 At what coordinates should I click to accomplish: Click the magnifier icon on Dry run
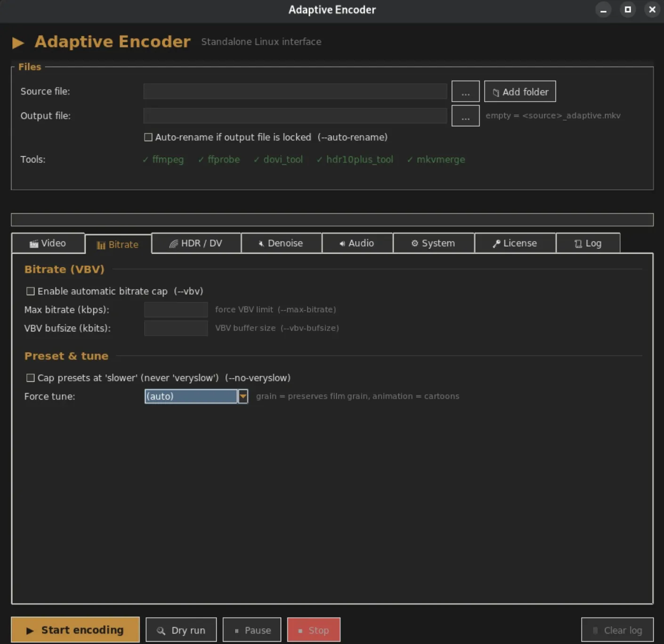[x=161, y=631]
